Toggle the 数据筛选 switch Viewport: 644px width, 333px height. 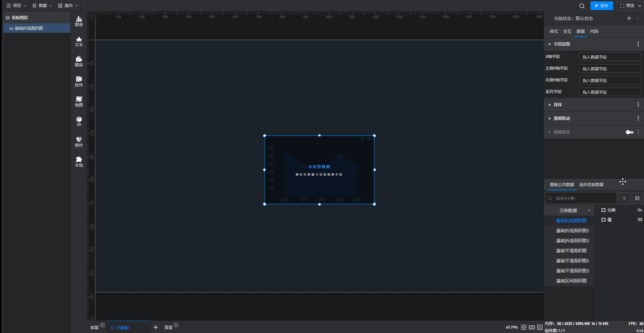coord(630,132)
